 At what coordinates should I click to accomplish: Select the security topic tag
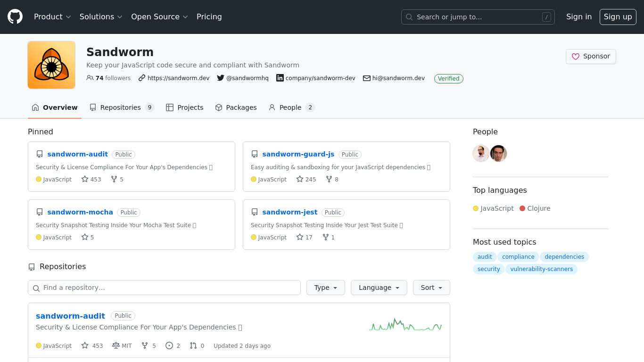click(x=488, y=269)
